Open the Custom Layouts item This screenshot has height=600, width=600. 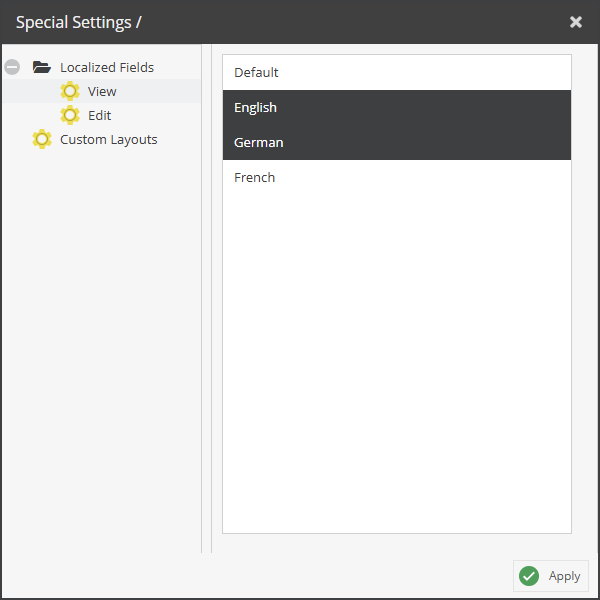coord(109,140)
